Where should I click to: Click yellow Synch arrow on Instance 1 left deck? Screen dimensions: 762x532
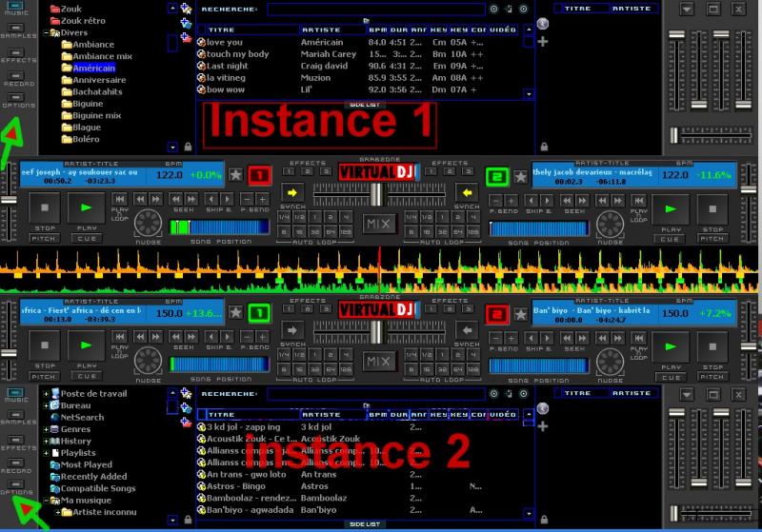coord(292,192)
